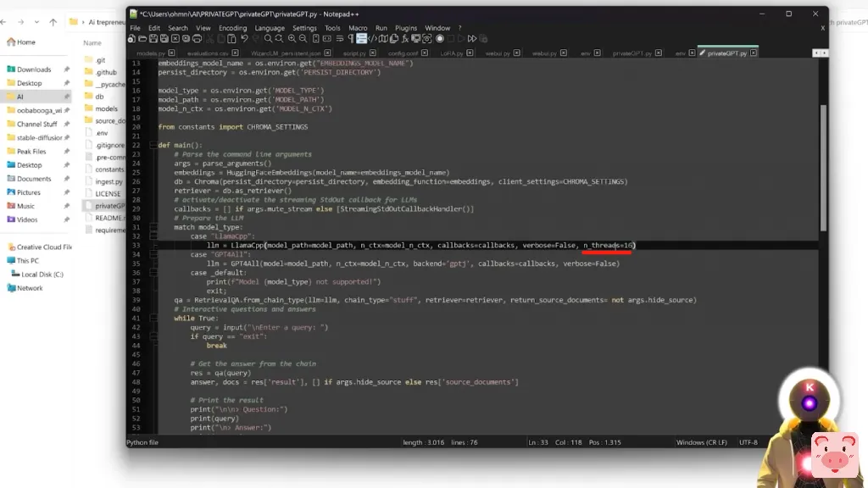Collapse the while True fold marker

click(x=153, y=319)
